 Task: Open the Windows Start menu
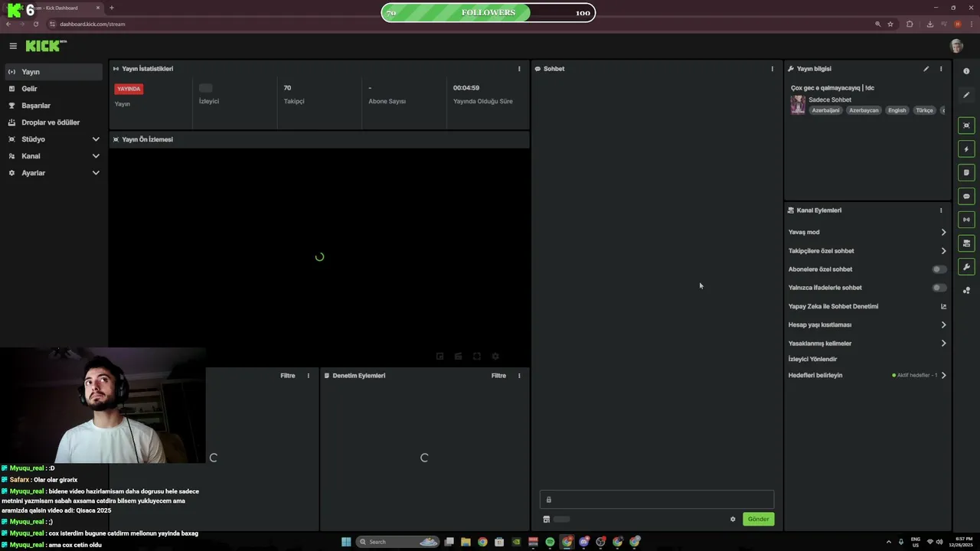[x=346, y=542]
